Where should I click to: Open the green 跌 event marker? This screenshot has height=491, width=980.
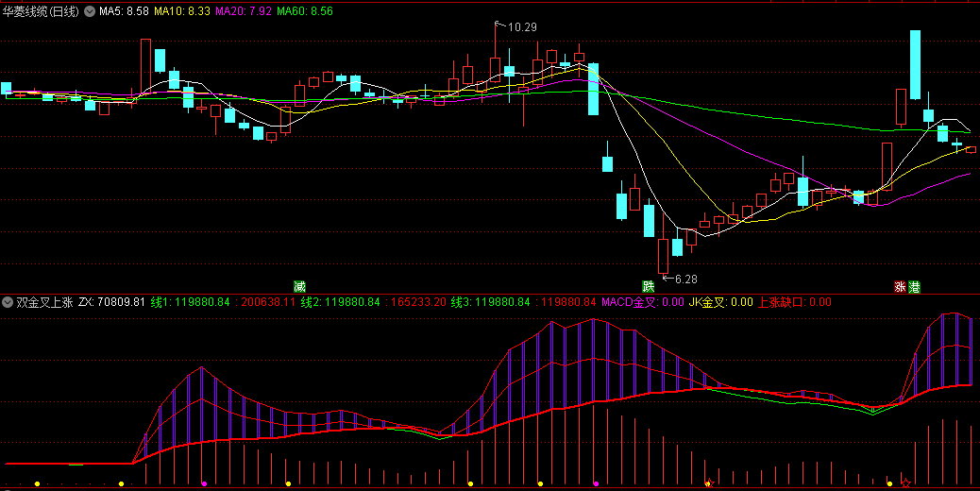click(648, 287)
